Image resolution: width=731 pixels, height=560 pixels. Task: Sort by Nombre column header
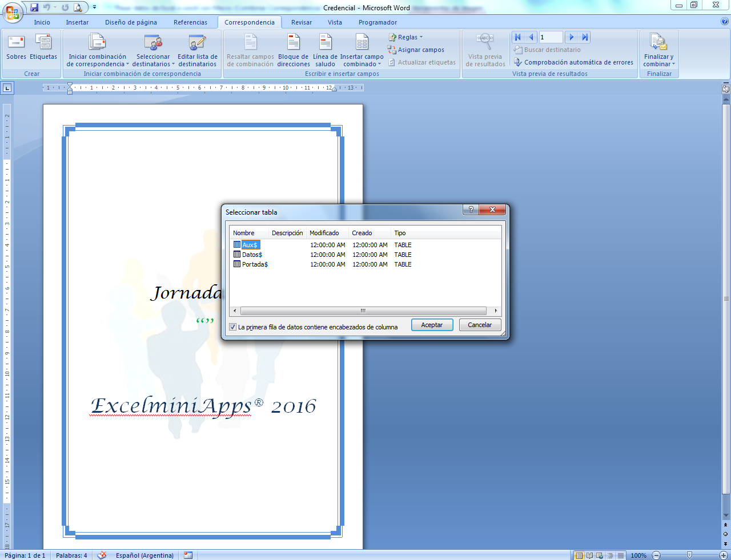tap(249, 233)
